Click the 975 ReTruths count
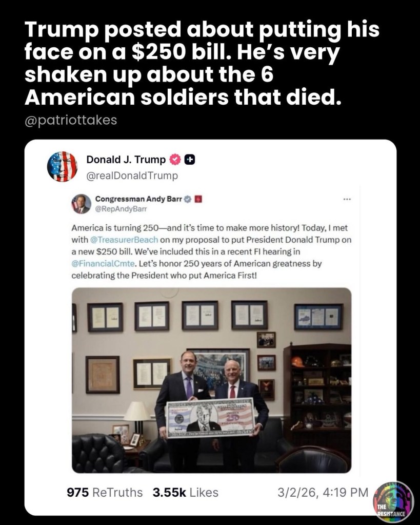This screenshot has height=525, width=420. click(x=105, y=493)
